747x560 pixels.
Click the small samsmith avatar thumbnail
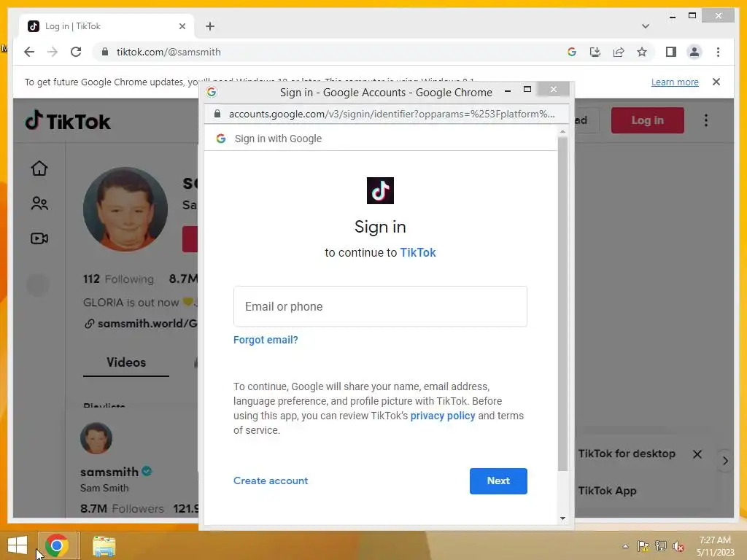point(96,438)
